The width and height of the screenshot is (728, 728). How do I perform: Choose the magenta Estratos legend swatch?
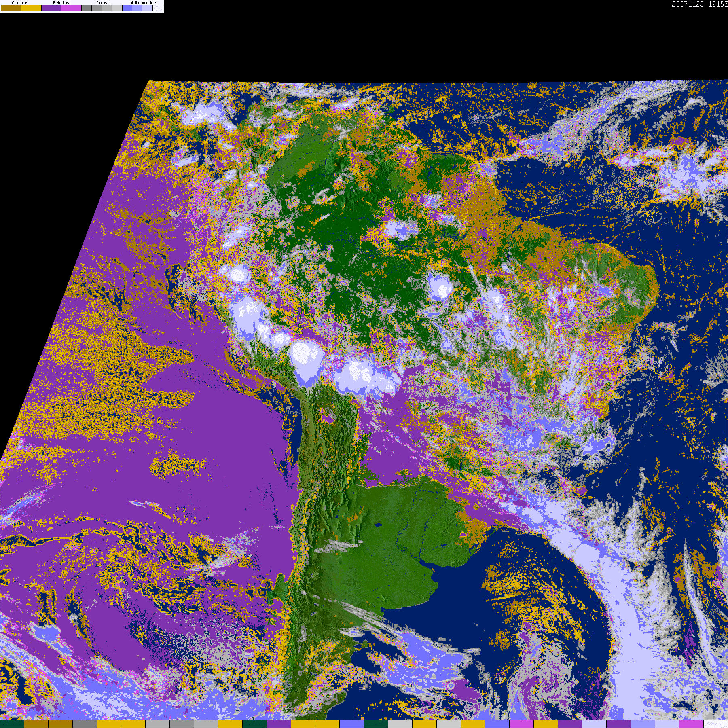72,8
